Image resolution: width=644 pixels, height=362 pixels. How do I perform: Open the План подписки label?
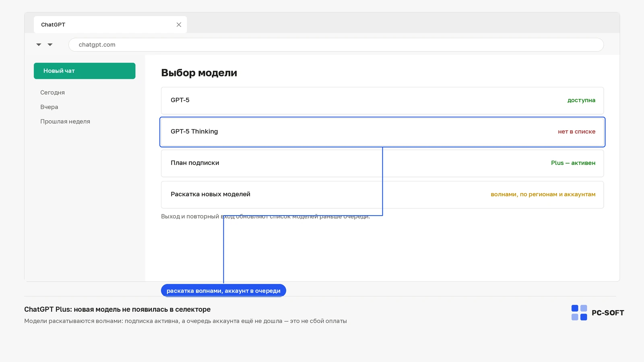click(195, 163)
